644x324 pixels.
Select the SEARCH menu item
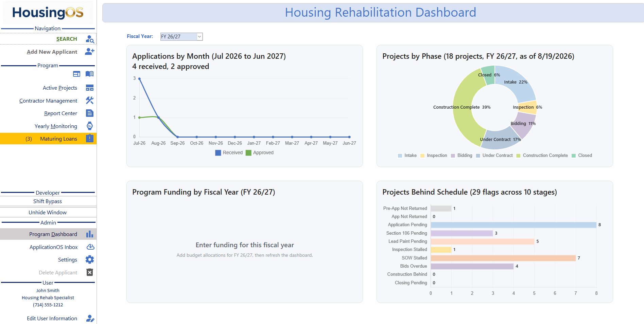point(67,39)
